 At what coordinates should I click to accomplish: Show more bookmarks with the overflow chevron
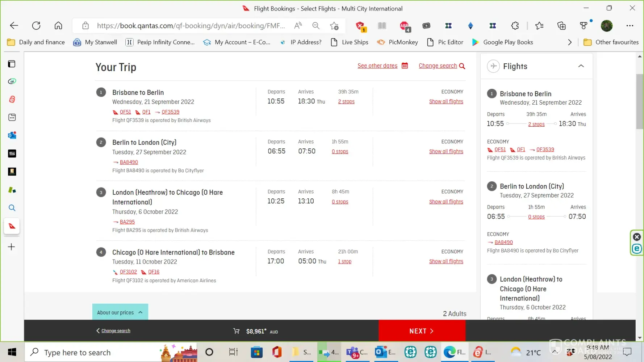point(569,42)
